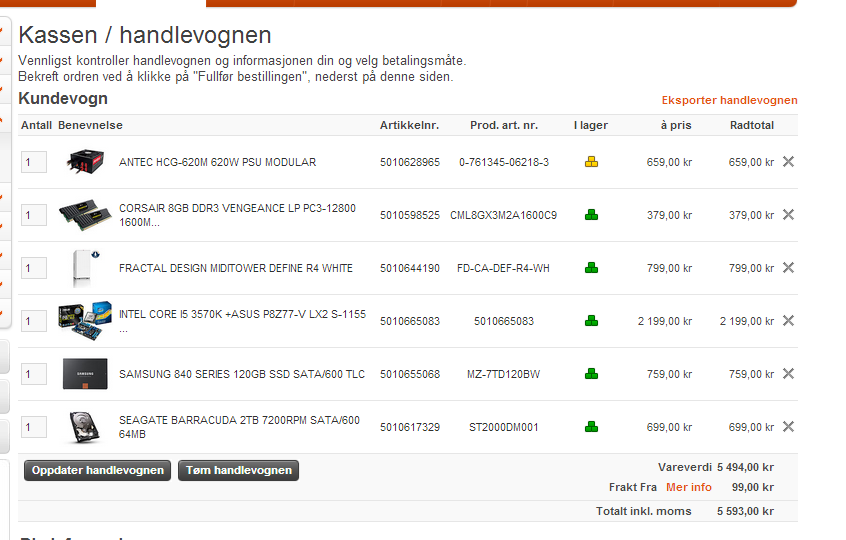This screenshot has height=540, width=846.
Task: Open FRACTAL DESIGN white case thumbnail
Action: pyautogui.click(x=85, y=268)
